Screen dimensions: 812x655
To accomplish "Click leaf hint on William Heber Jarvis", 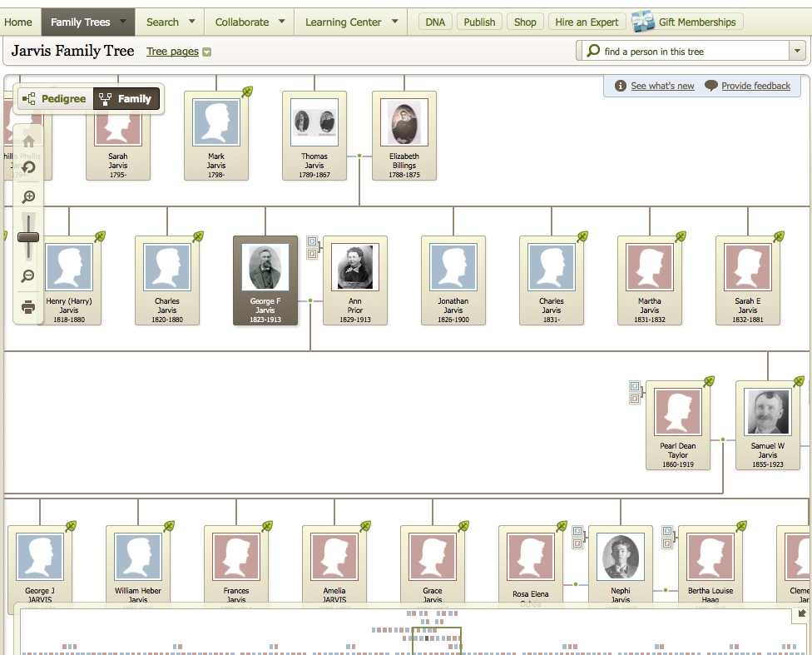I will coord(170,526).
